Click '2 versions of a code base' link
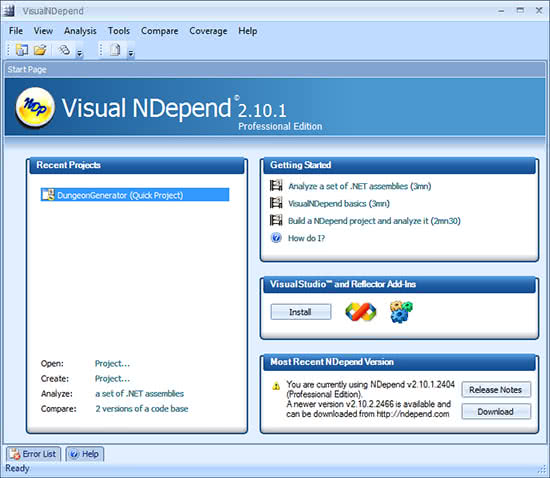Viewport: 550px width, 478px height. [x=142, y=409]
